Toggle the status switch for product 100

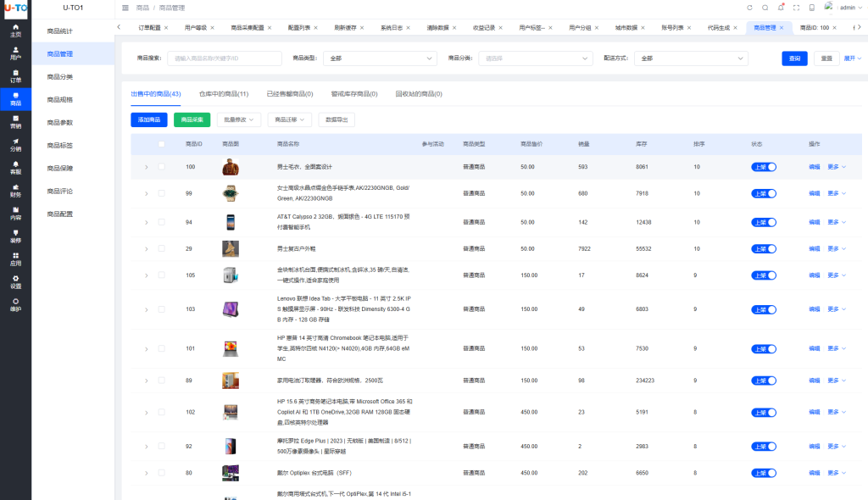click(764, 167)
